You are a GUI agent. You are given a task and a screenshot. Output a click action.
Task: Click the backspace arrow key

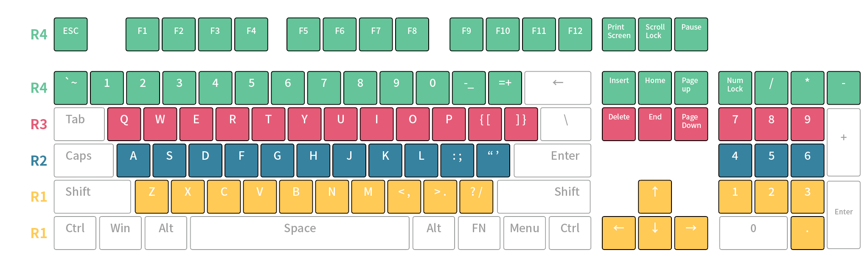click(557, 88)
